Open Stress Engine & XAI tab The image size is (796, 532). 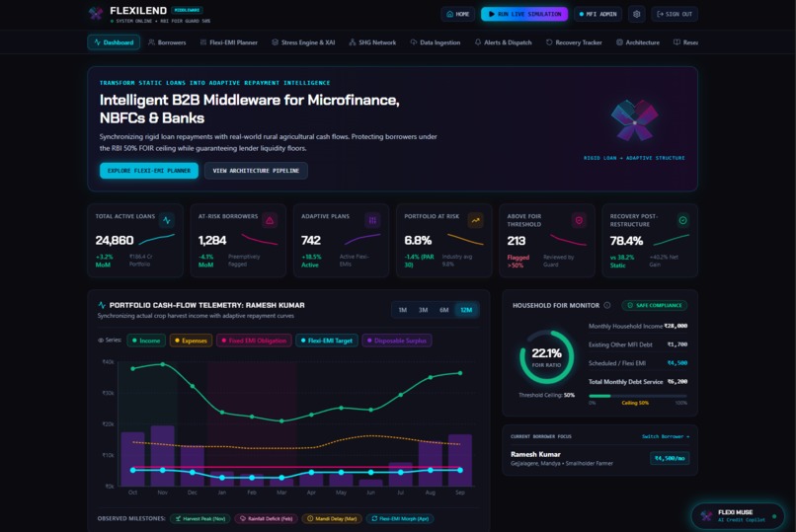point(303,42)
